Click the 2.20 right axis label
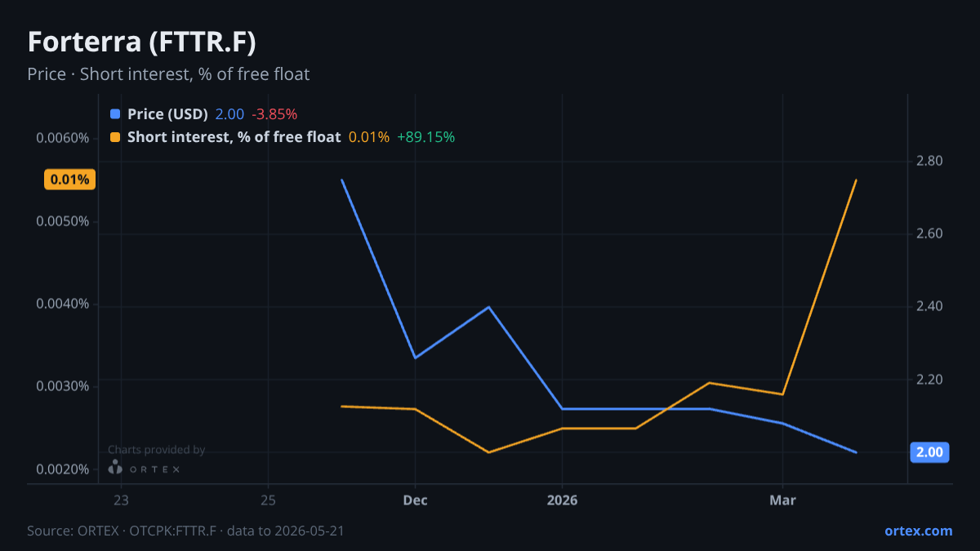This screenshot has width=980, height=551. tap(930, 380)
